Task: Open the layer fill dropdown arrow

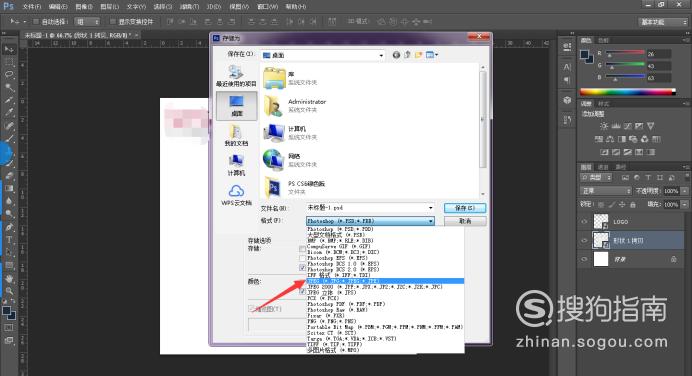Action: [684, 205]
